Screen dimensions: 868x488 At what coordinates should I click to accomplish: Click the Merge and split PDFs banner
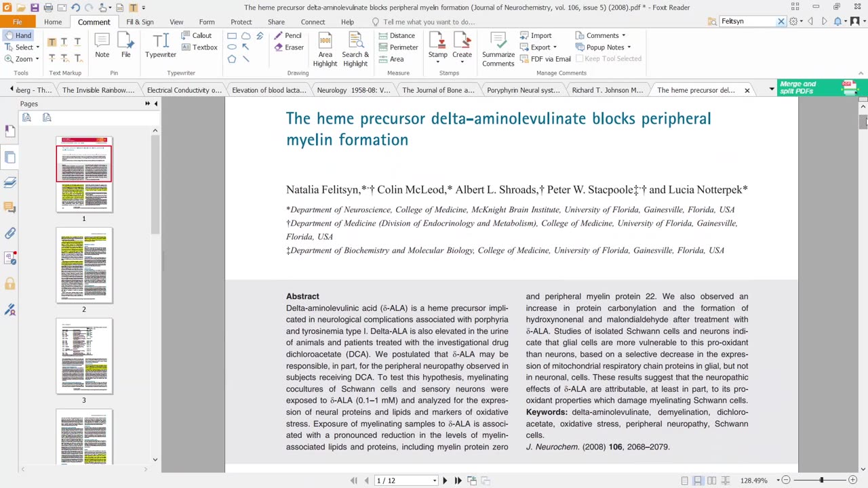point(818,88)
